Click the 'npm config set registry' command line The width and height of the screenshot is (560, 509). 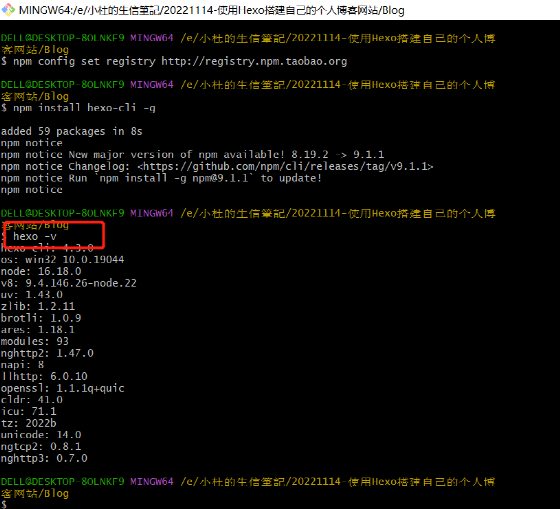coord(174,61)
